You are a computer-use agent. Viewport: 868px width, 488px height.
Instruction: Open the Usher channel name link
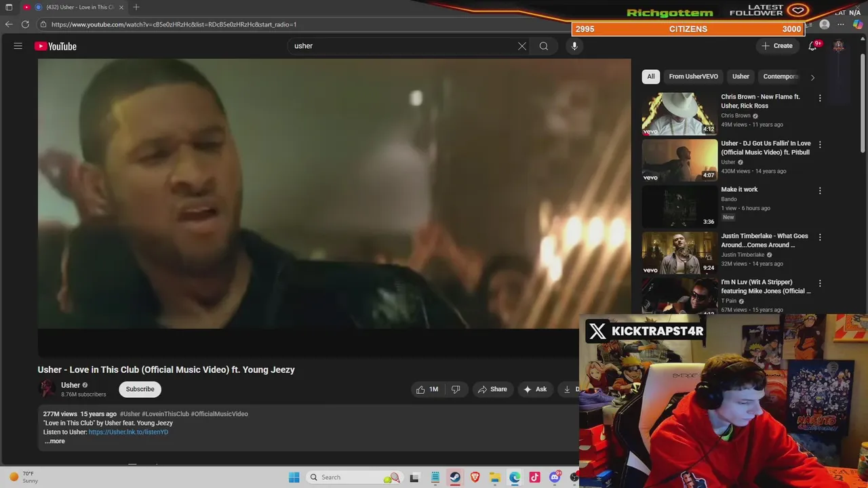tap(71, 385)
